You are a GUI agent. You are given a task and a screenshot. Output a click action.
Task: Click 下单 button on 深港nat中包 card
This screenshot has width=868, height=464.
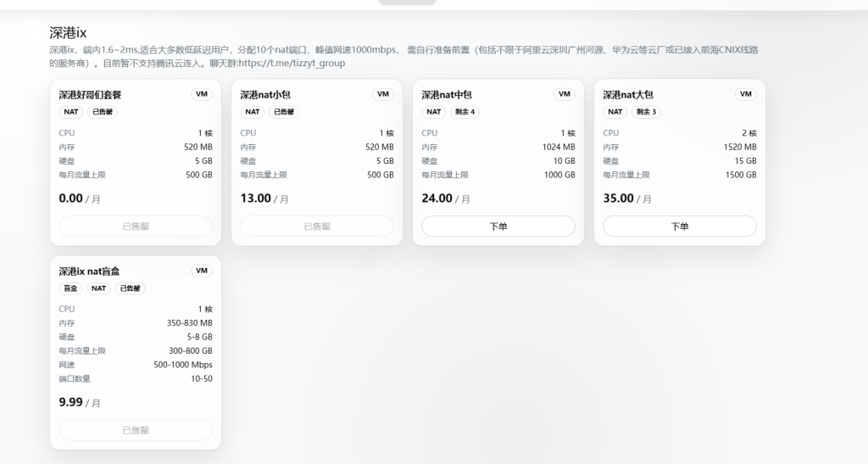(x=498, y=226)
